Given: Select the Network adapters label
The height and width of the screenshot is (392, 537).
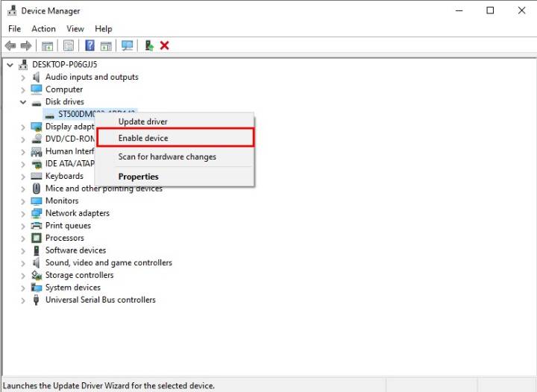Looking at the screenshot, I should [78, 213].
